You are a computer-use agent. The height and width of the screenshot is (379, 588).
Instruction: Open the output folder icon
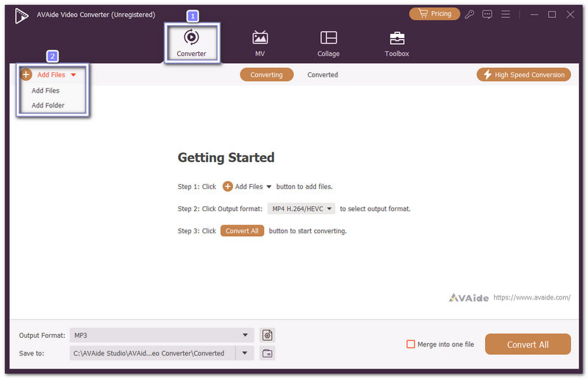pos(268,353)
